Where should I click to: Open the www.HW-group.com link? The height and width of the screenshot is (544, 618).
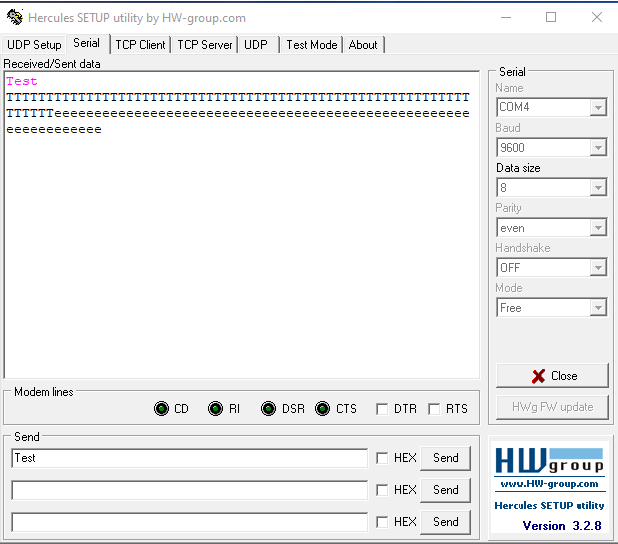tap(549, 484)
